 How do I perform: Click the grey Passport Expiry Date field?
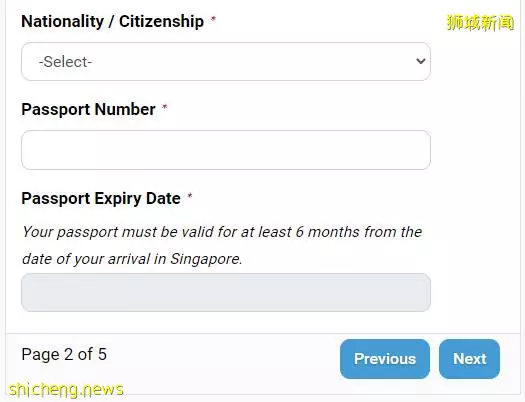tap(226, 293)
